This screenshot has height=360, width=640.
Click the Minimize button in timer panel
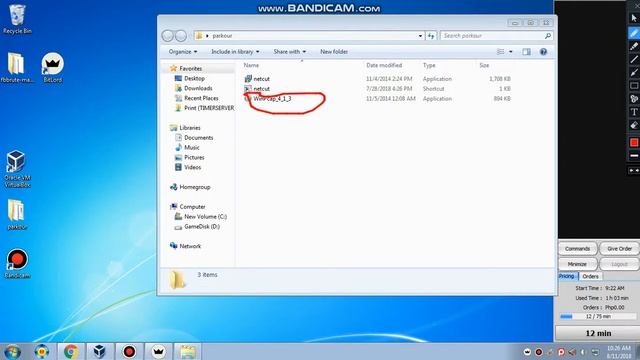coord(578,264)
